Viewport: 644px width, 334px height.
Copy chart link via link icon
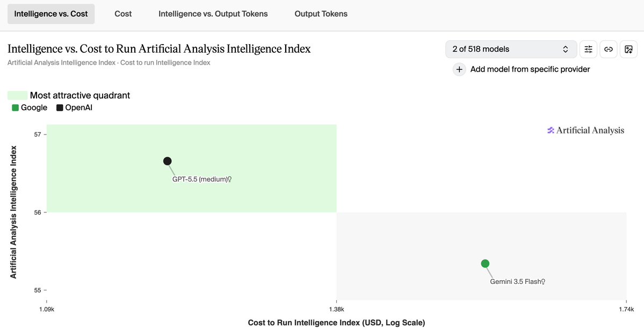608,49
